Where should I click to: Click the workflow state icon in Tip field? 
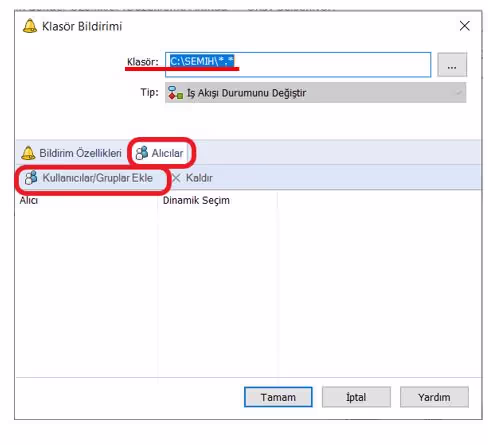pos(175,93)
